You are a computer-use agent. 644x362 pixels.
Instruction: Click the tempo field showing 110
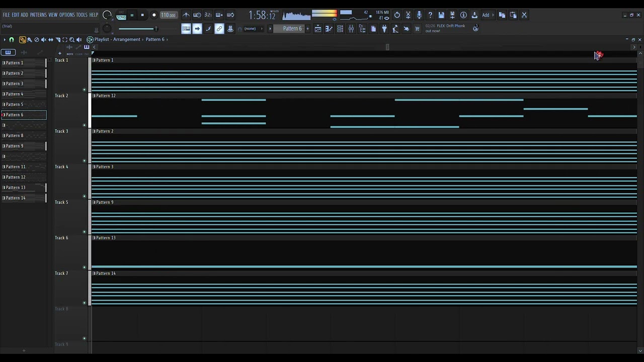point(169,15)
